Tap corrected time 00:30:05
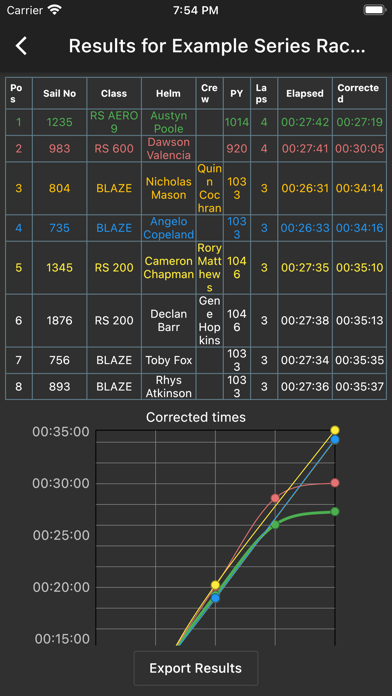 point(359,149)
